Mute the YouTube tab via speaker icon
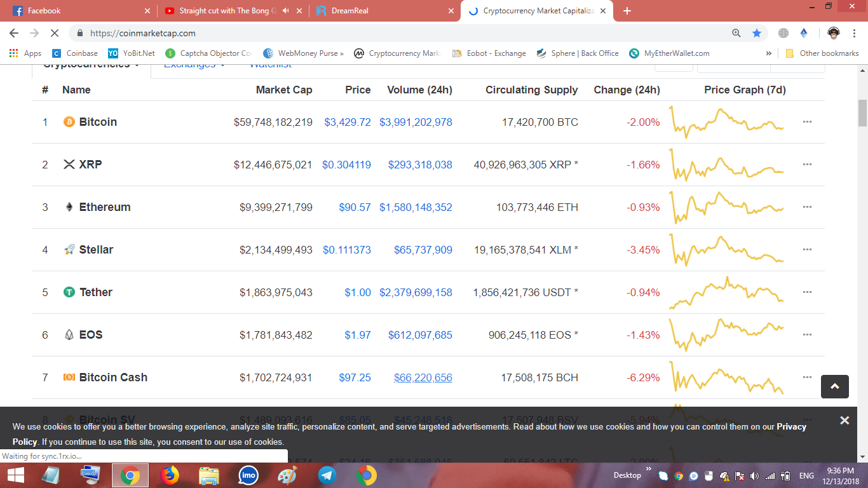 (x=286, y=11)
